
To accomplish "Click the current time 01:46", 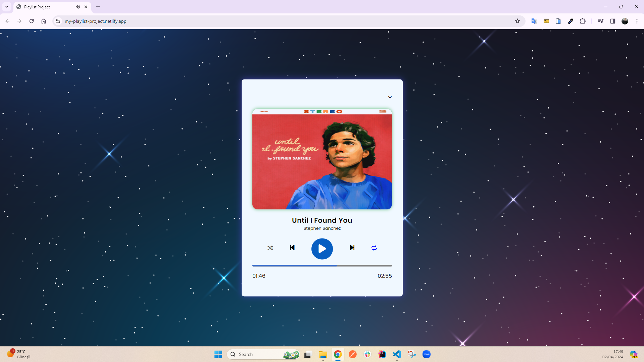I will click(x=259, y=276).
